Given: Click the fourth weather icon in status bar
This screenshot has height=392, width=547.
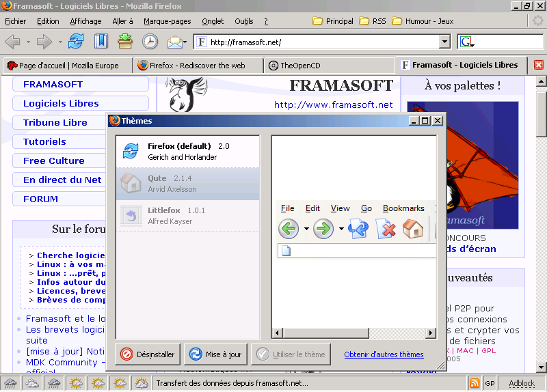Looking at the screenshot, I should pyautogui.click(x=76, y=383).
